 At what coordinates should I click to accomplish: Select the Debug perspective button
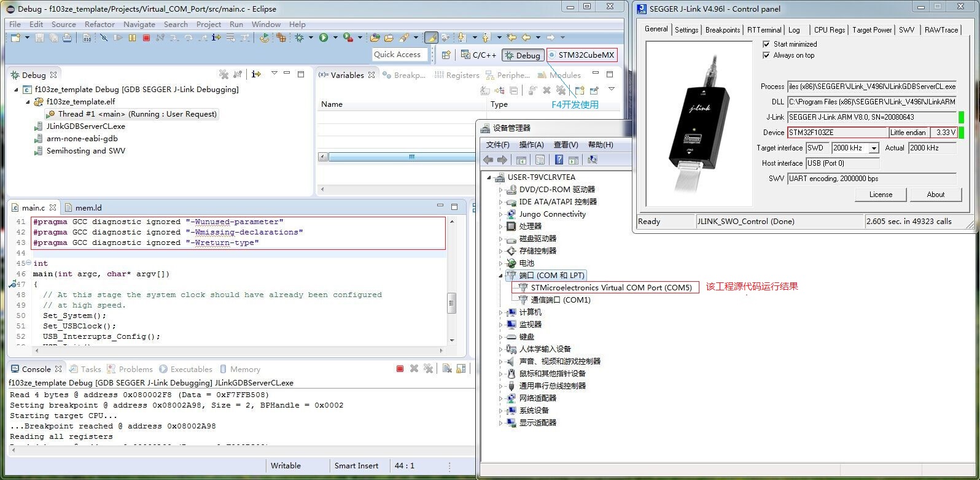click(x=523, y=55)
